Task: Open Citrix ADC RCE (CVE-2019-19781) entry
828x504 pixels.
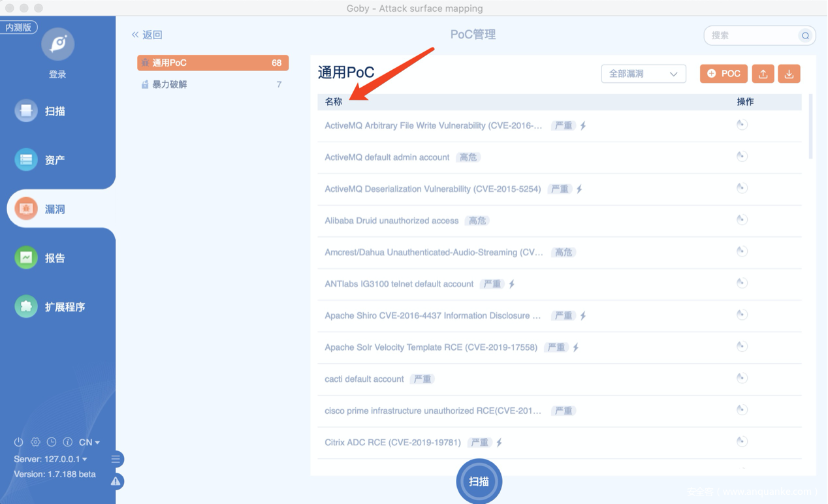Action: pos(392,443)
